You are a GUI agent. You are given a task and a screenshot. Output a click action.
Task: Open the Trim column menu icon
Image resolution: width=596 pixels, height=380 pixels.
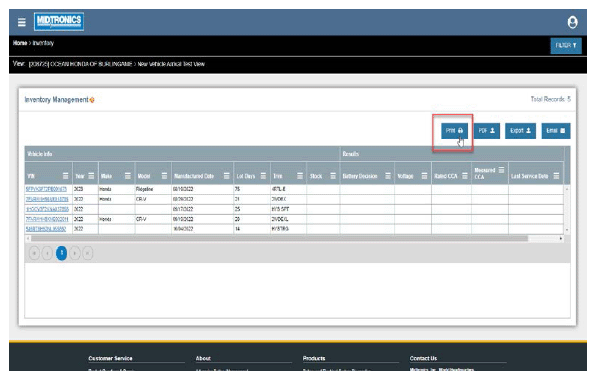(300, 176)
